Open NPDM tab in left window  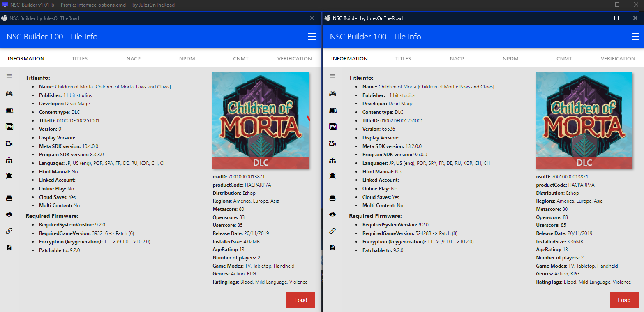tap(187, 58)
